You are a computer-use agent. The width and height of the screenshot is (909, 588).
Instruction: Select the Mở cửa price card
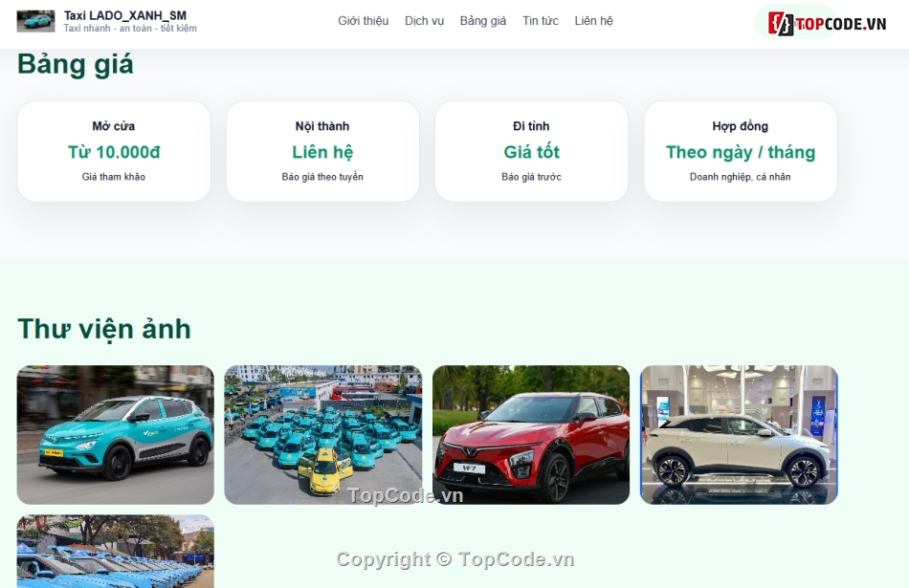(x=114, y=151)
